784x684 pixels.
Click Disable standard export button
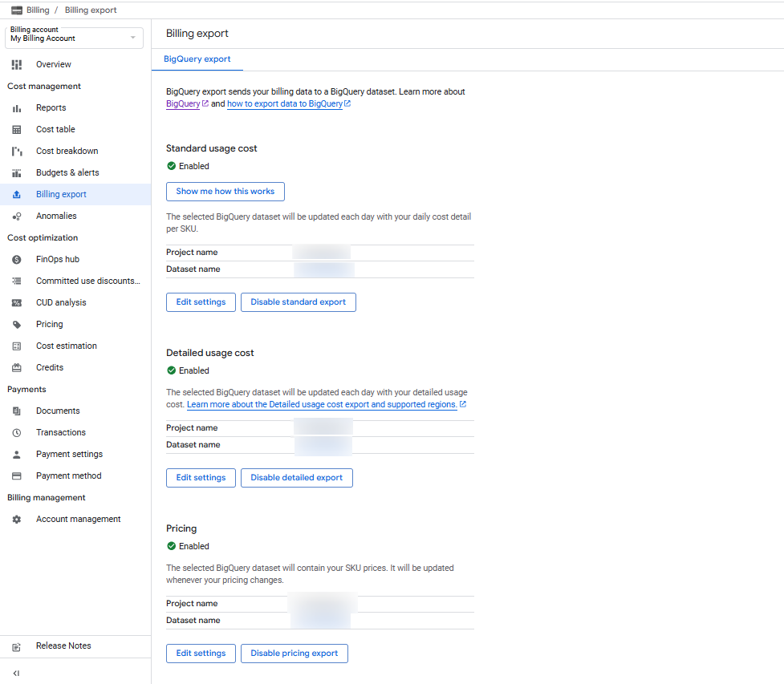(x=298, y=302)
